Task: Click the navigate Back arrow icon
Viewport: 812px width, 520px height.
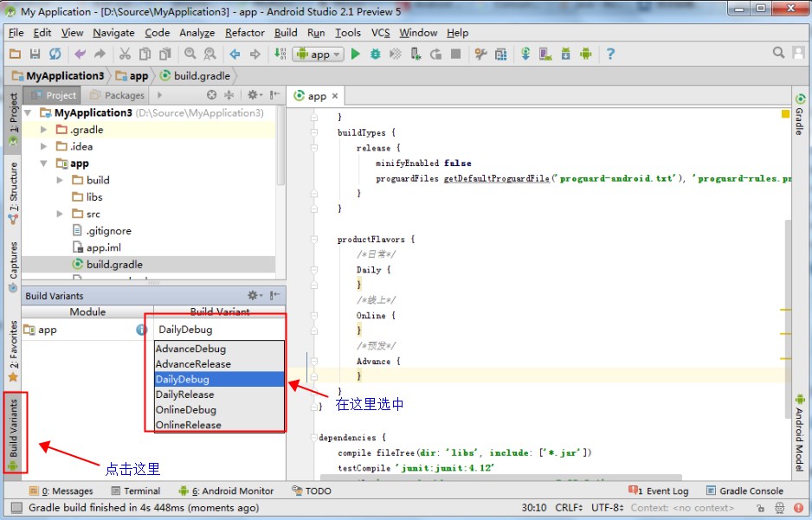Action: (235, 54)
